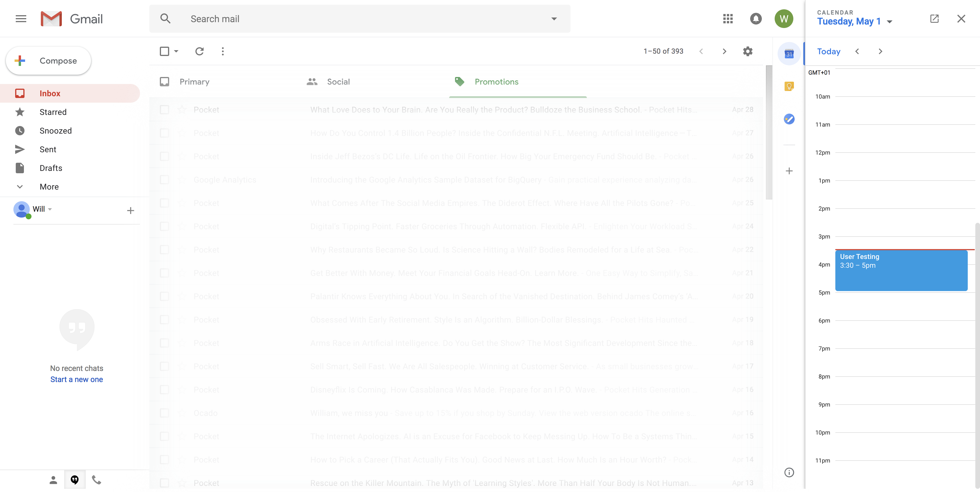This screenshot has width=980, height=492.
Task: Compose a new email
Action: coord(48,60)
